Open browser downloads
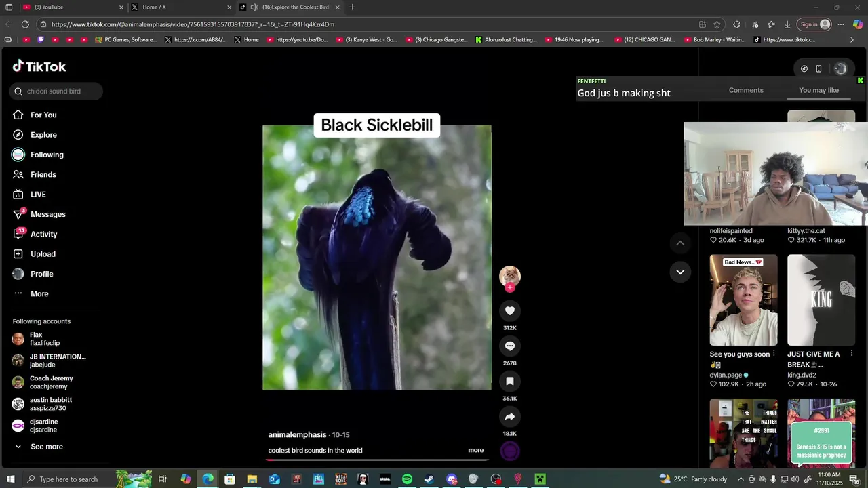 787,24
